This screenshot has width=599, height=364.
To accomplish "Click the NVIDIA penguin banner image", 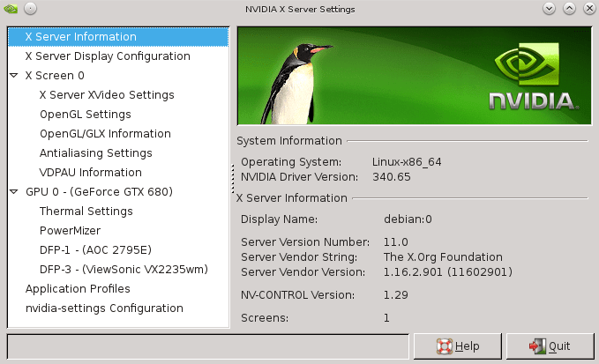I will pyautogui.click(x=415, y=76).
